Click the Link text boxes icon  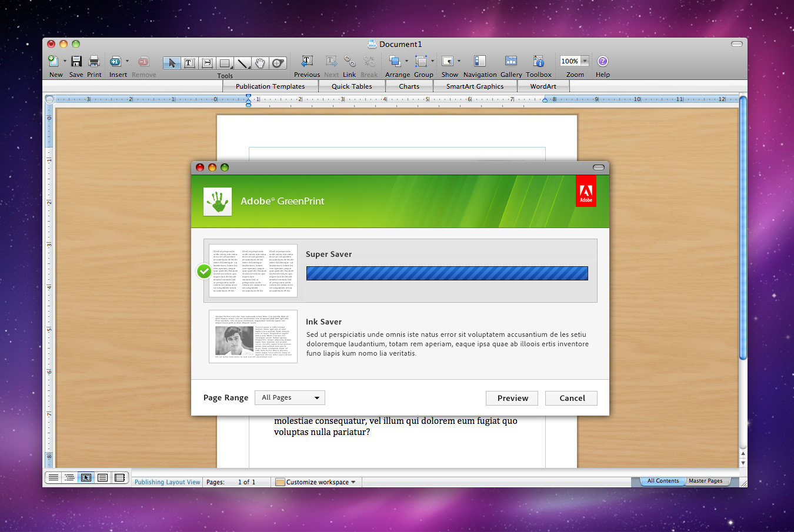pyautogui.click(x=349, y=61)
